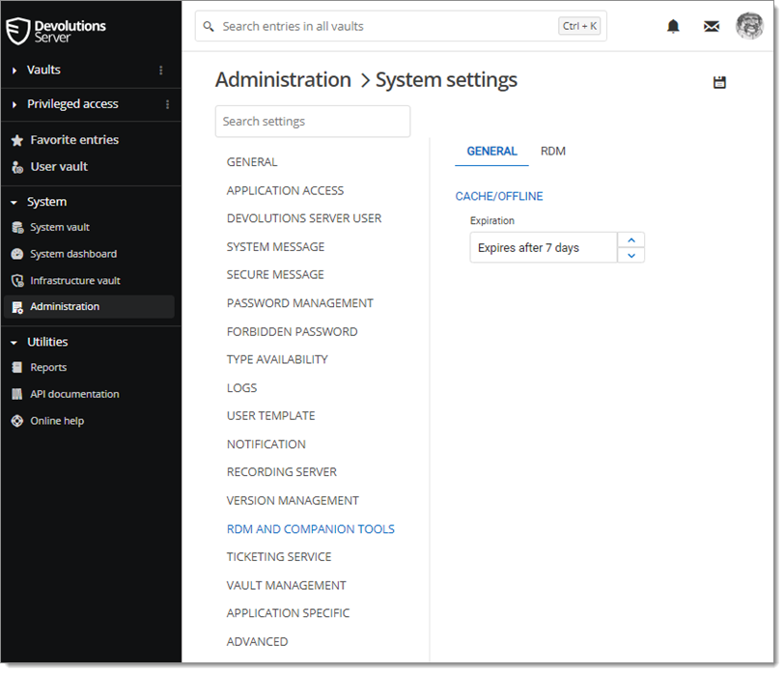
Task: Open SECURE MESSAGE settings
Action: 275,275
